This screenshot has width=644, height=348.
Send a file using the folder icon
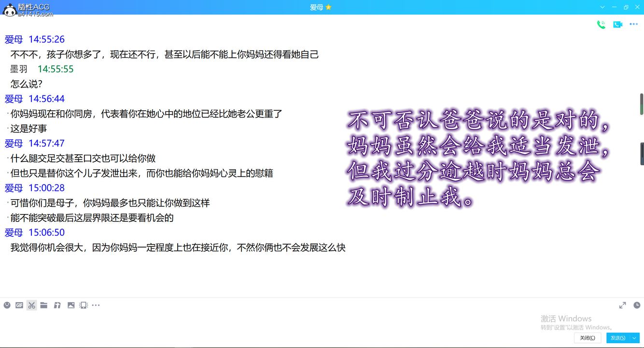tap(44, 305)
